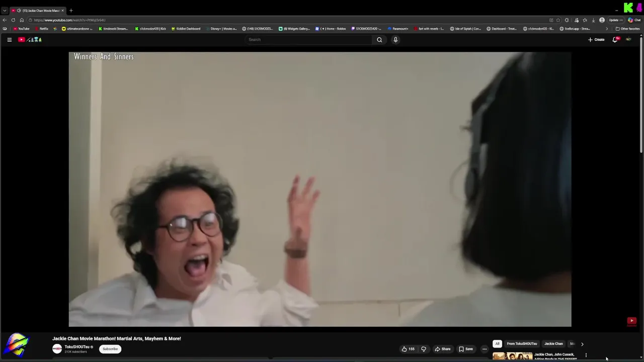Click the browser address bar URL
644x362 pixels.
point(69,20)
